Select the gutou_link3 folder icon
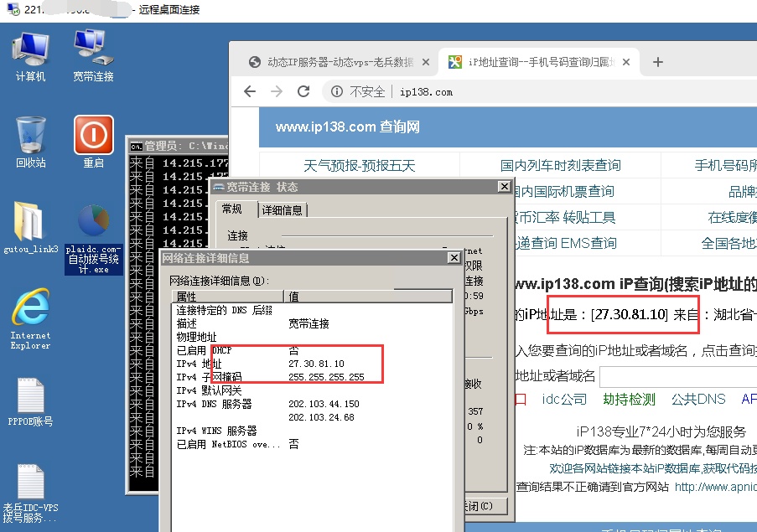The height and width of the screenshot is (532, 757). 31,228
